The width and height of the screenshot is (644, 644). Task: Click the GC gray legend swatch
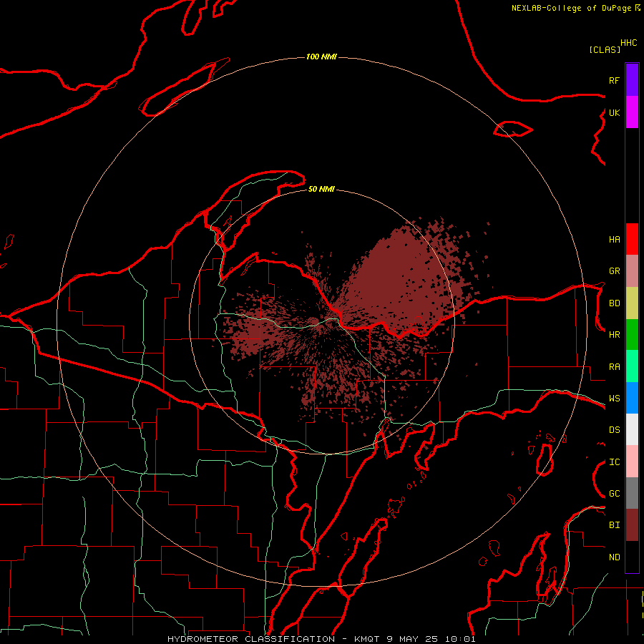pyautogui.click(x=632, y=493)
